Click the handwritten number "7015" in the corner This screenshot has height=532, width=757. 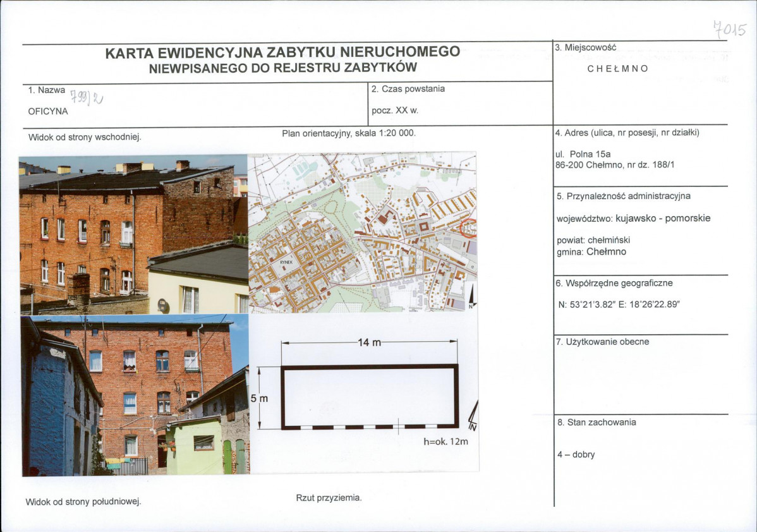[729, 29]
